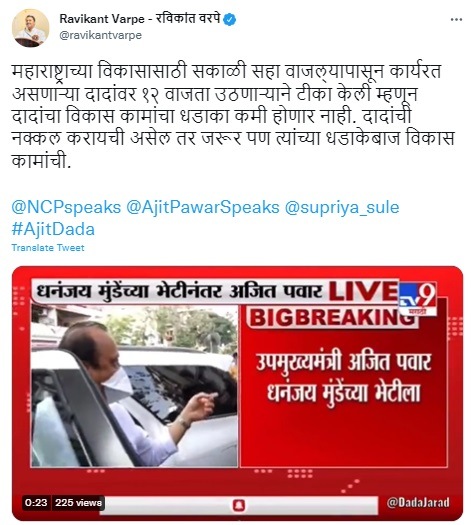Open the @AjitPawarSpeaks mention
This screenshot has height=525, width=473.
click(203, 207)
